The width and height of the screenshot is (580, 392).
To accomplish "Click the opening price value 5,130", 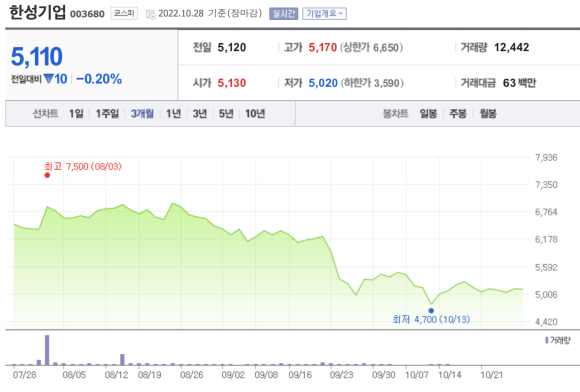I will [x=232, y=83].
